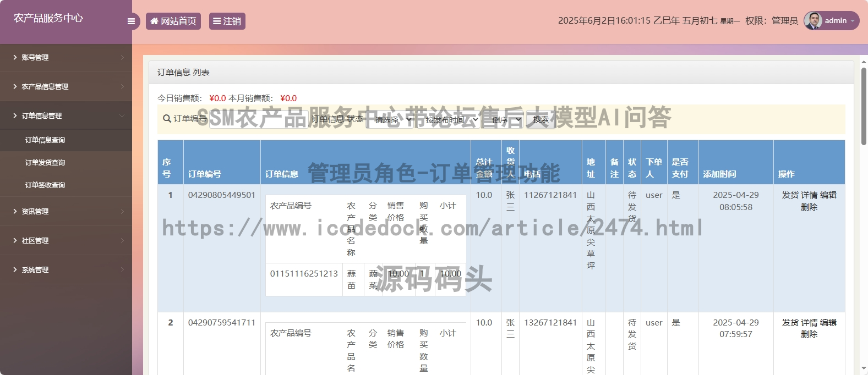Click 删除 for order 04290805449501

pos(809,207)
